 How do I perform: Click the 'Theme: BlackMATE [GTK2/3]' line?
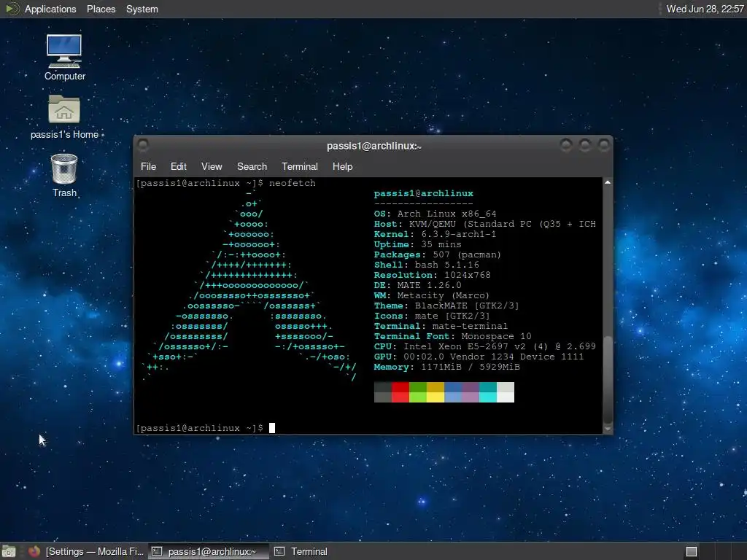pos(446,306)
